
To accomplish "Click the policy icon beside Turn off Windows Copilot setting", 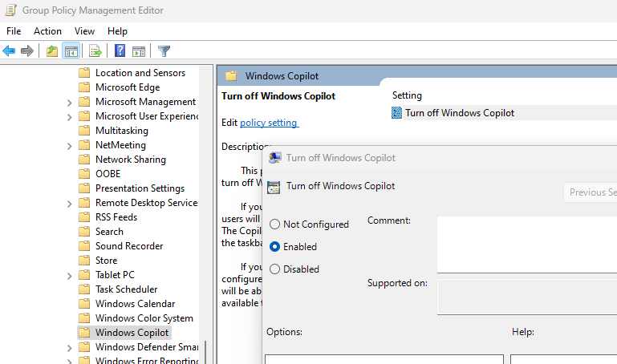I will [396, 113].
